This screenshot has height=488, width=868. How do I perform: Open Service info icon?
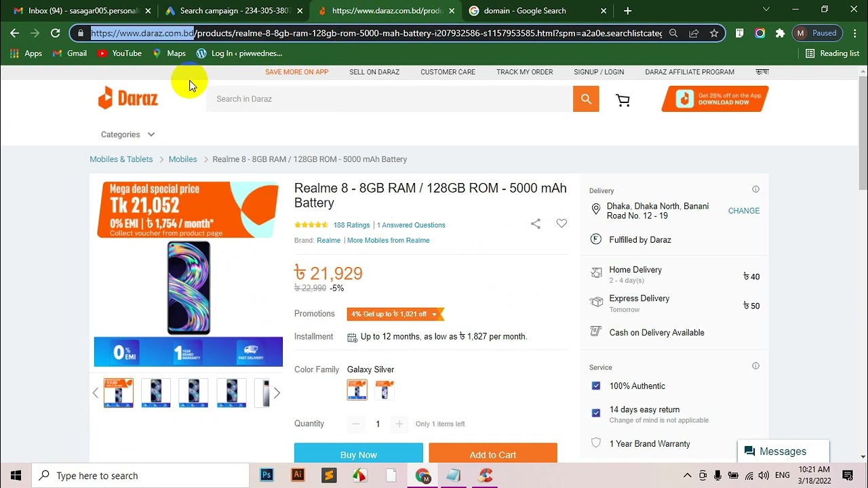click(x=755, y=366)
